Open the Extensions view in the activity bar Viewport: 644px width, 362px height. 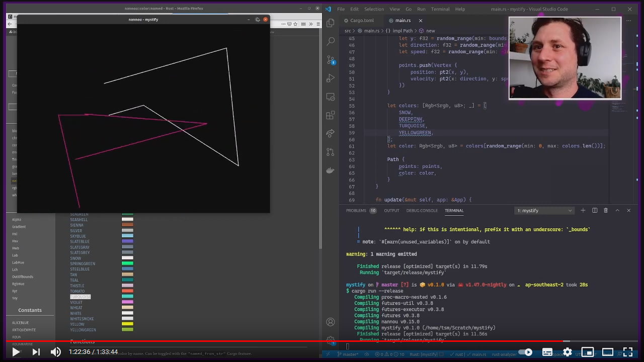pyautogui.click(x=331, y=115)
